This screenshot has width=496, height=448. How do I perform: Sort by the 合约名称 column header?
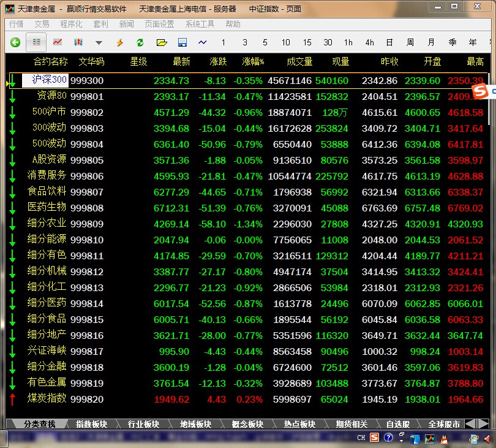(x=51, y=61)
